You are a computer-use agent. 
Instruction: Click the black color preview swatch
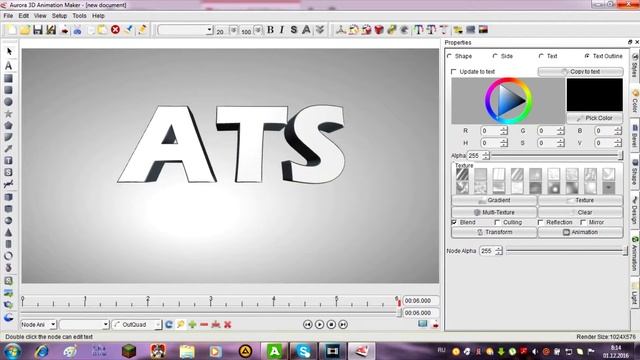[x=595, y=95]
